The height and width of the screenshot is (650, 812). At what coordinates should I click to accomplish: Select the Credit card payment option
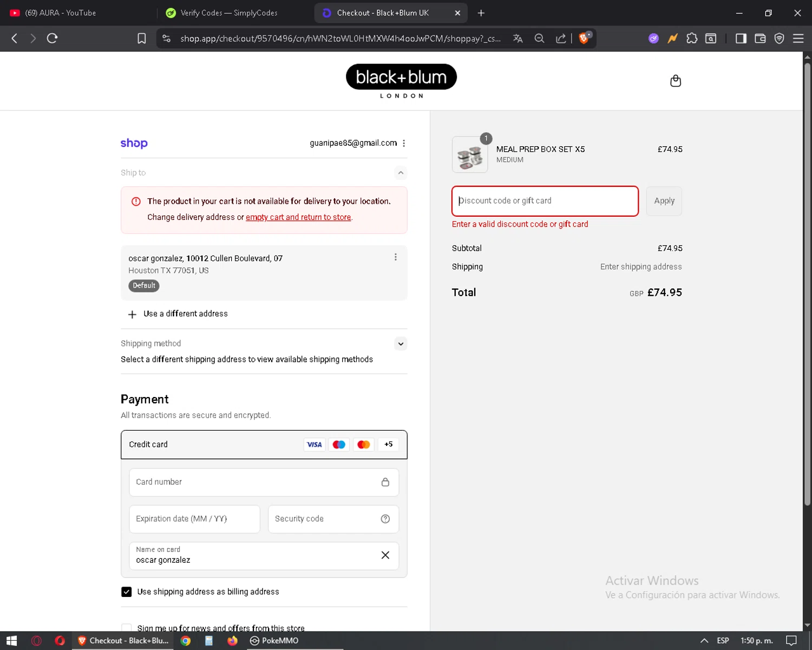click(264, 445)
